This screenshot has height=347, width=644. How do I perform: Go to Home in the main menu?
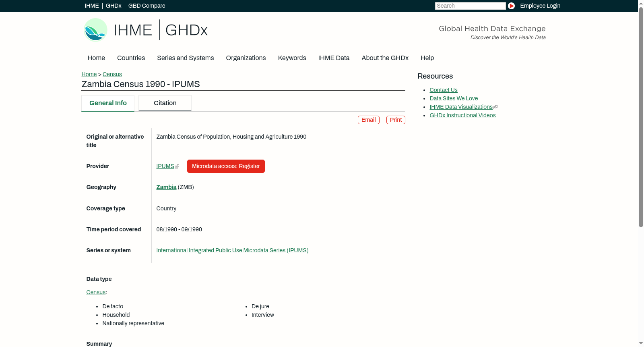pyautogui.click(x=96, y=58)
